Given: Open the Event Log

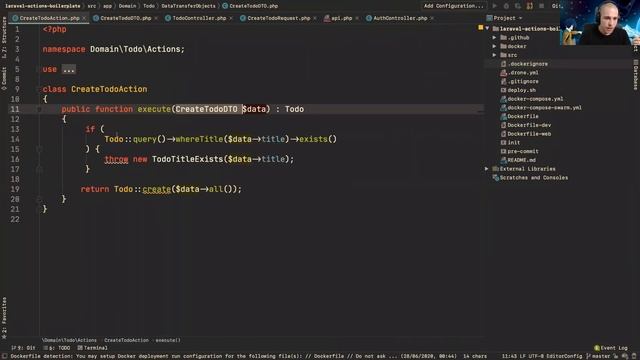Looking at the screenshot, I should click(x=611, y=348).
